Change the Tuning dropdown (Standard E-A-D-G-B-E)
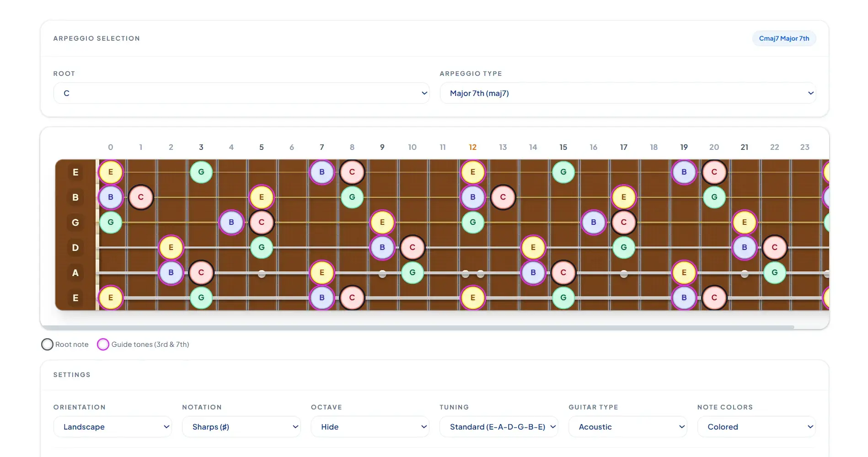Image resolution: width=868 pixels, height=457 pixels. (x=499, y=427)
